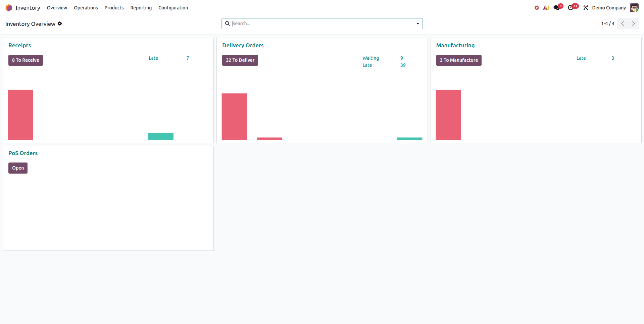Switch company via Demo Company
The height and width of the screenshot is (324, 644).
(609, 8)
